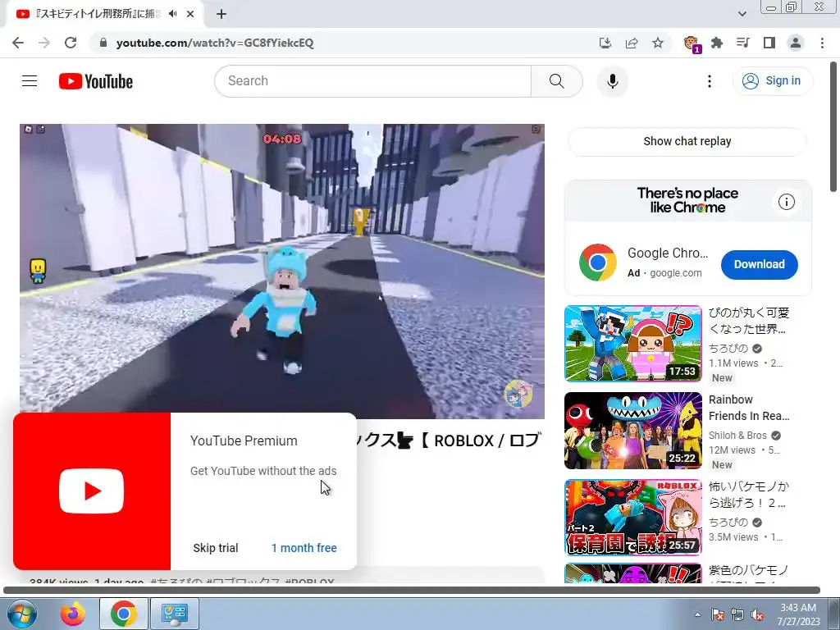Show chat replay

pos(687,141)
